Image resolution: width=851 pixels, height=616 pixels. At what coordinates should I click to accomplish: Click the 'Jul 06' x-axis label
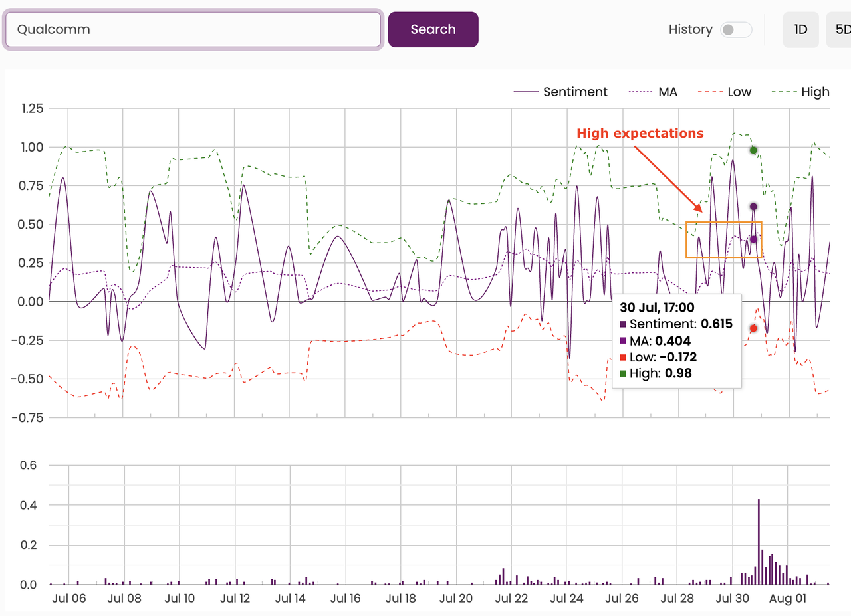click(69, 598)
